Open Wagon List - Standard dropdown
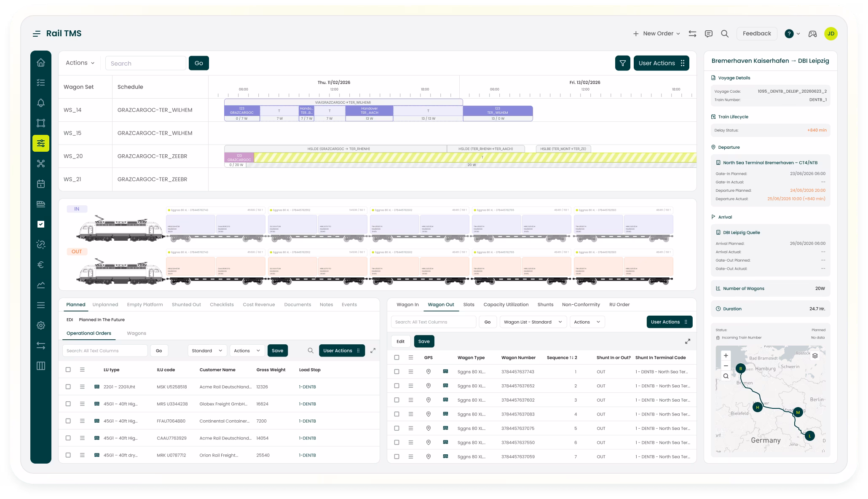The image size is (868, 499). point(533,322)
